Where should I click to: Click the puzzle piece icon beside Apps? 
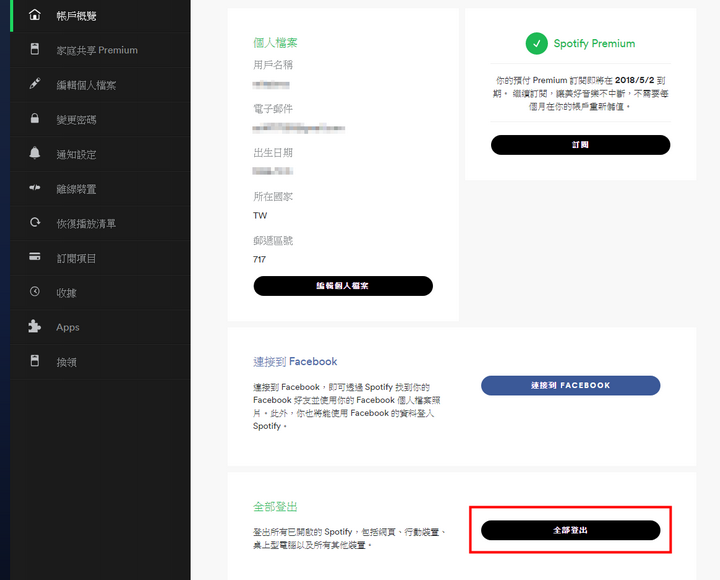coord(34,326)
